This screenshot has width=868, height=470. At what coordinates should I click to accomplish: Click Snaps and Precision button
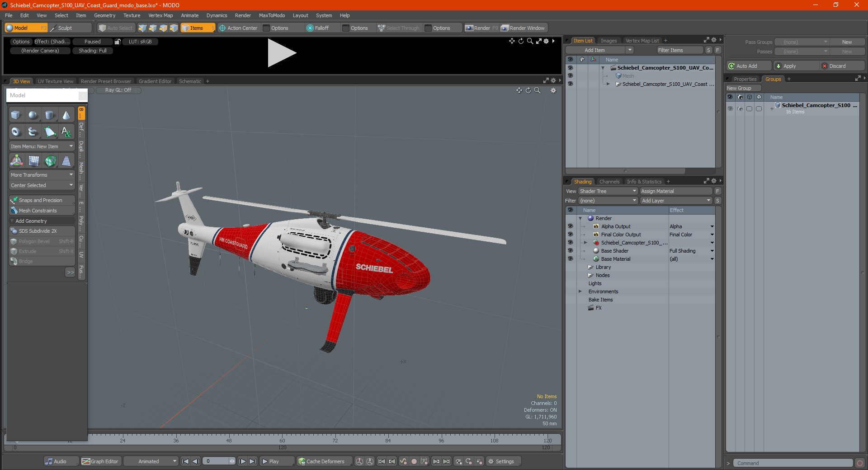pos(42,200)
